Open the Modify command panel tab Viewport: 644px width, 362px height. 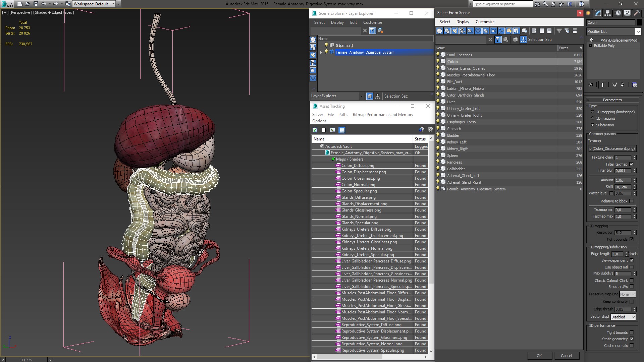point(598,13)
